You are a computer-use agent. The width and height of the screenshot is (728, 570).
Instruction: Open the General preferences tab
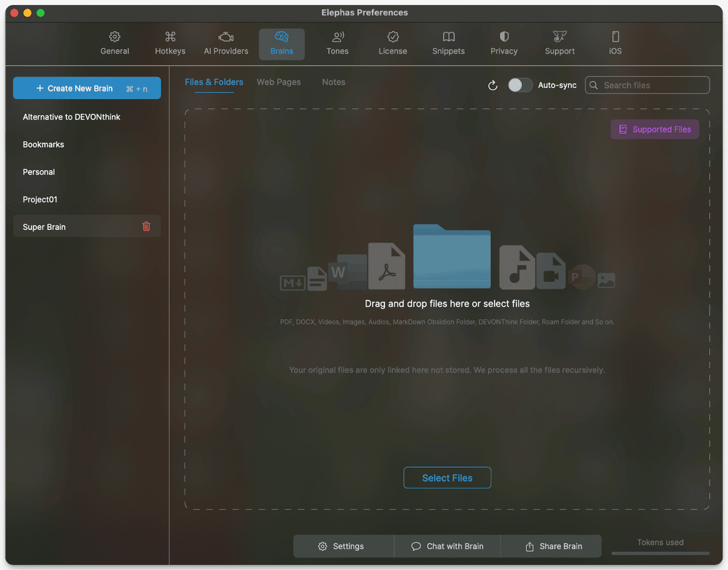pos(115,43)
